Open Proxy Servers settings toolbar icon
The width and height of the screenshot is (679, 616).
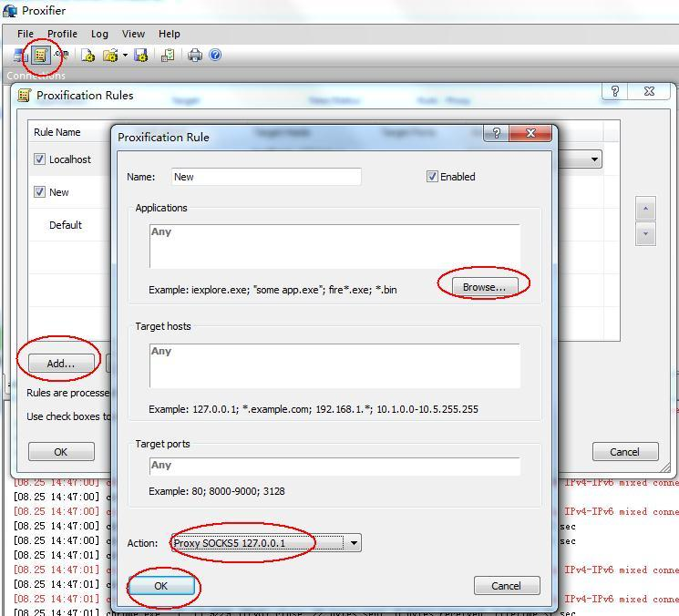tap(20, 56)
